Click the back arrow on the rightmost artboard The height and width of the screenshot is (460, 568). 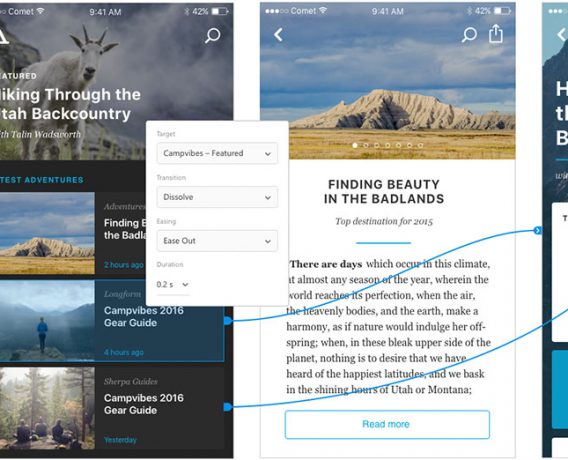(561, 35)
